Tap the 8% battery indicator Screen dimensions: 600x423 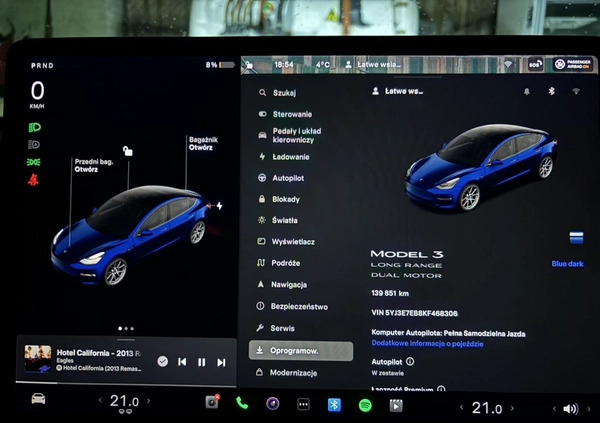coord(220,65)
